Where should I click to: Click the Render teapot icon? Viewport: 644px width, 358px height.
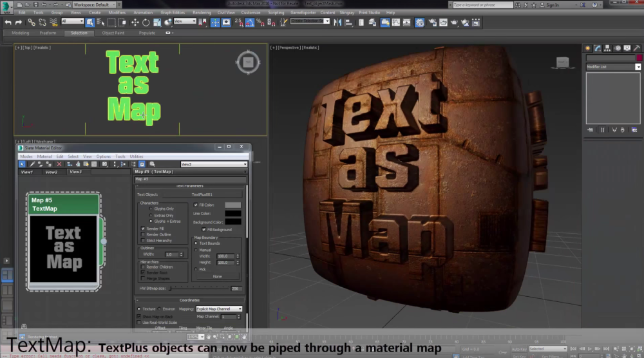(x=454, y=22)
